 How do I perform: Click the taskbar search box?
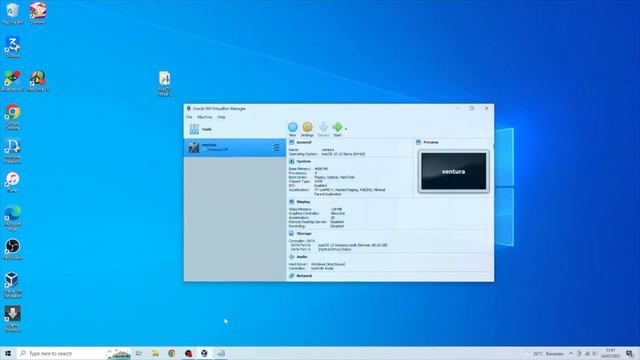pos(73,353)
